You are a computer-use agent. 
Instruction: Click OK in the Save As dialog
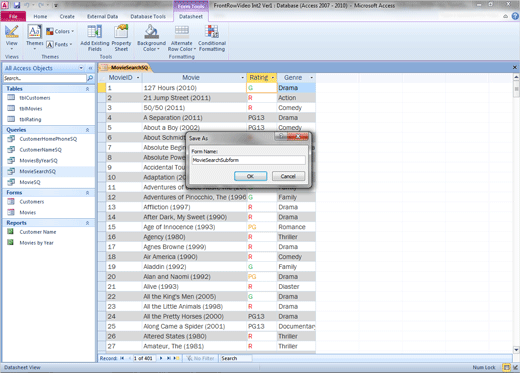pos(250,176)
